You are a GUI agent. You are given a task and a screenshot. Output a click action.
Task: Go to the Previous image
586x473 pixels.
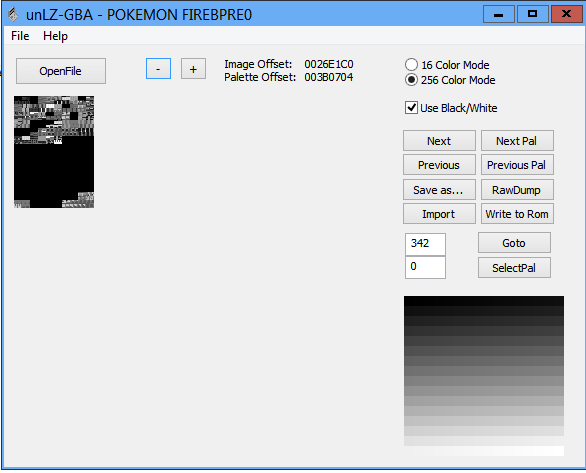[439, 165]
